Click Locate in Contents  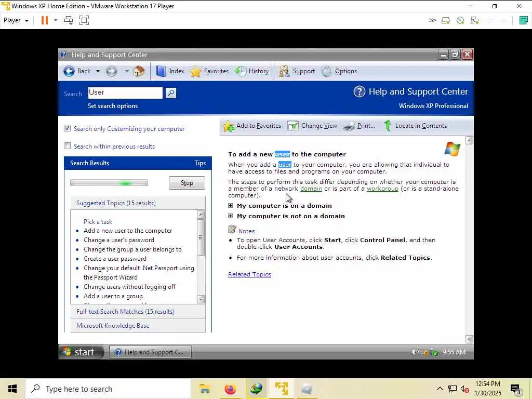click(x=416, y=126)
